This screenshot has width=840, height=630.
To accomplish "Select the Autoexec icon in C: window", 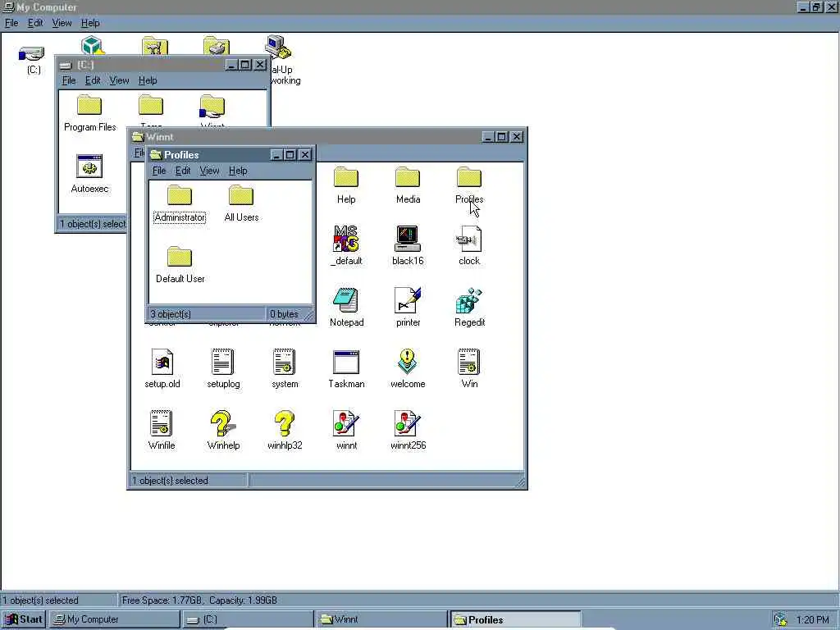I will click(89, 175).
